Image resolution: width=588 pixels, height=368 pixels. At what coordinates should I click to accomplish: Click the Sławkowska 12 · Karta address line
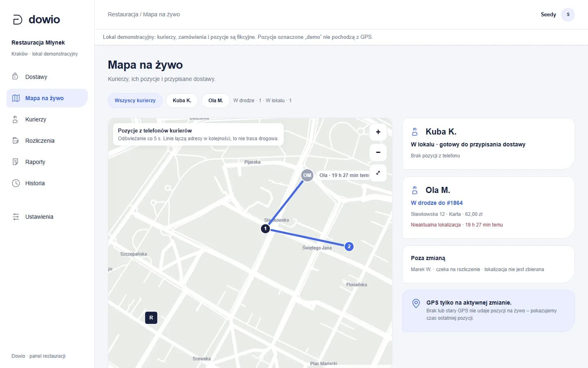(x=447, y=214)
